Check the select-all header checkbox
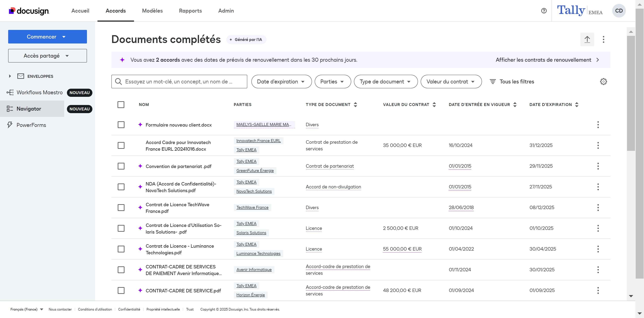Image resolution: width=644 pixels, height=318 pixels. (121, 104)
